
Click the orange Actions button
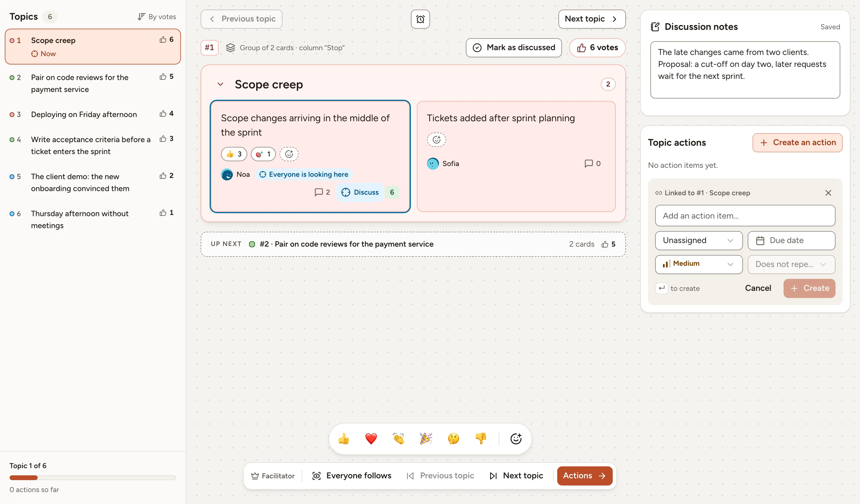tap(585, 476)
